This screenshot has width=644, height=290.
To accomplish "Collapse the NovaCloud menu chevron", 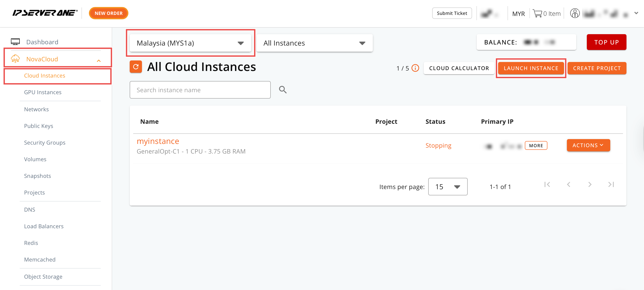I will coord(99,60).
